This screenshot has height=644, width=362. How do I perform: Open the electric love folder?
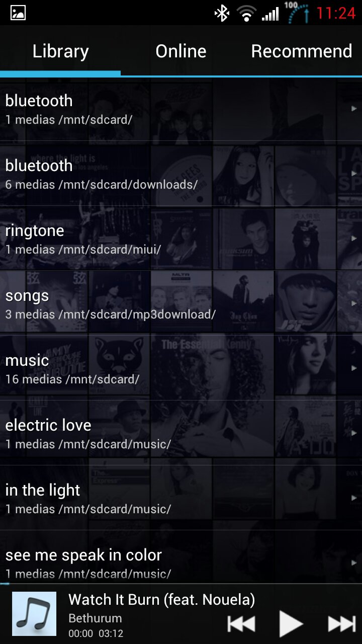[x=181, y=433]
